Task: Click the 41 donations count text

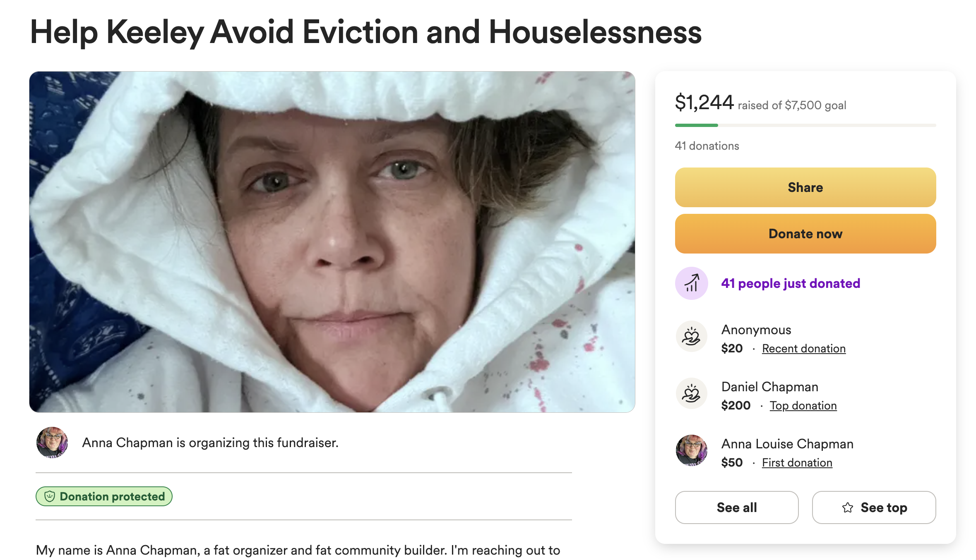Action: (707, 146)
